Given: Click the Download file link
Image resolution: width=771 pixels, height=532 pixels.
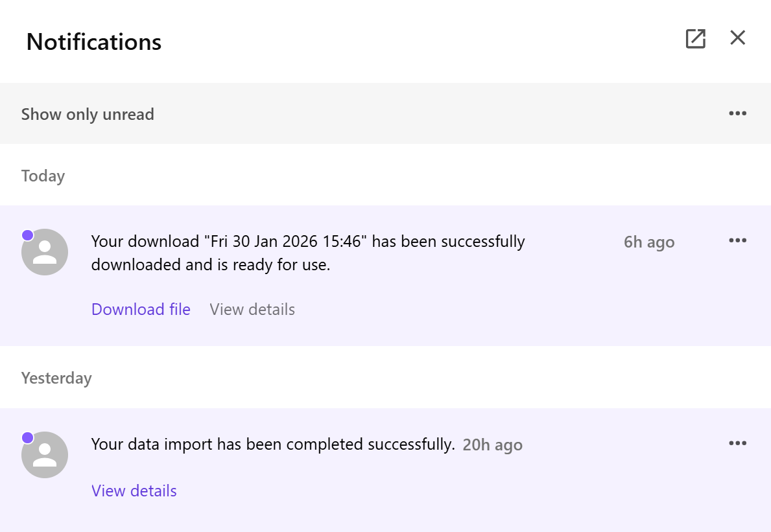Looking at the screenshot, I should coord(141,310).
